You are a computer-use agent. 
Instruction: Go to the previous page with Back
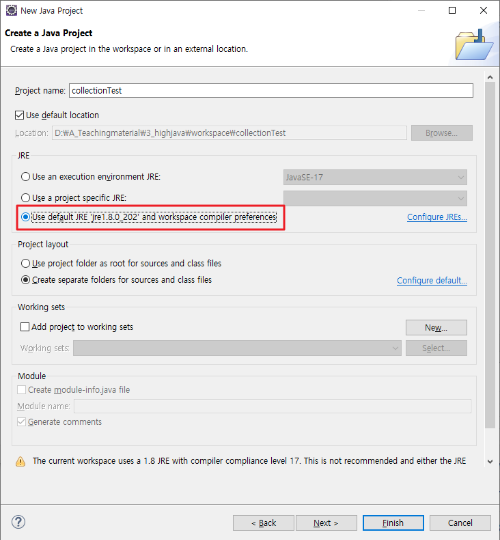[x=263, y=523]
